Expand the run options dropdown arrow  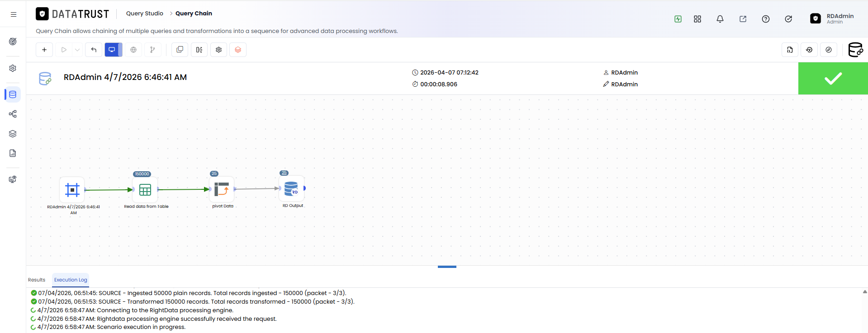pos(77,50)
